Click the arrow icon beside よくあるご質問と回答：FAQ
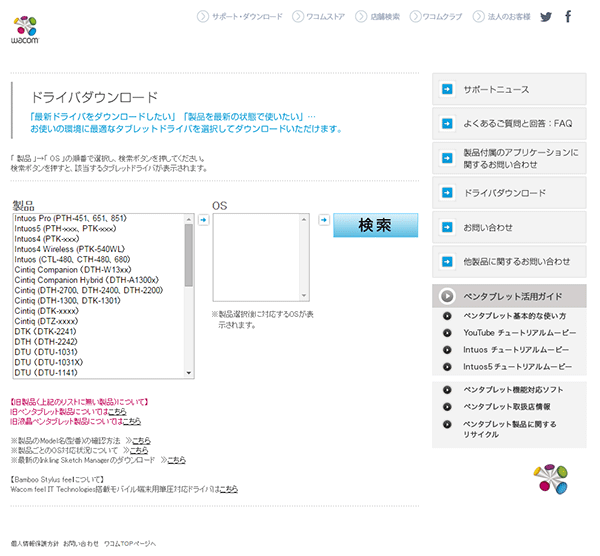The height and width of the screenshot is (556, 600). pos(447,123)
